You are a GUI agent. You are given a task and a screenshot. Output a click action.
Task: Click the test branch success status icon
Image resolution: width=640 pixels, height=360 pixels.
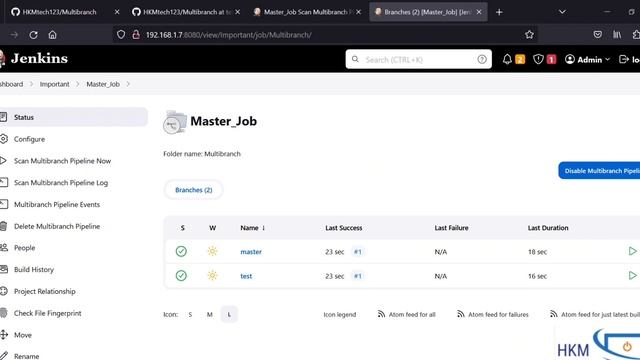pos(181,276)
